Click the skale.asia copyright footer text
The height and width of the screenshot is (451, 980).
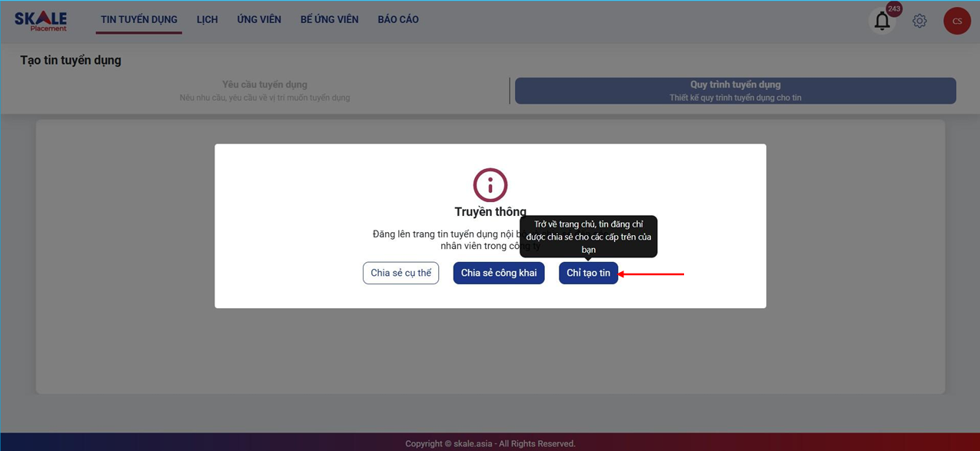pos(490,443)
